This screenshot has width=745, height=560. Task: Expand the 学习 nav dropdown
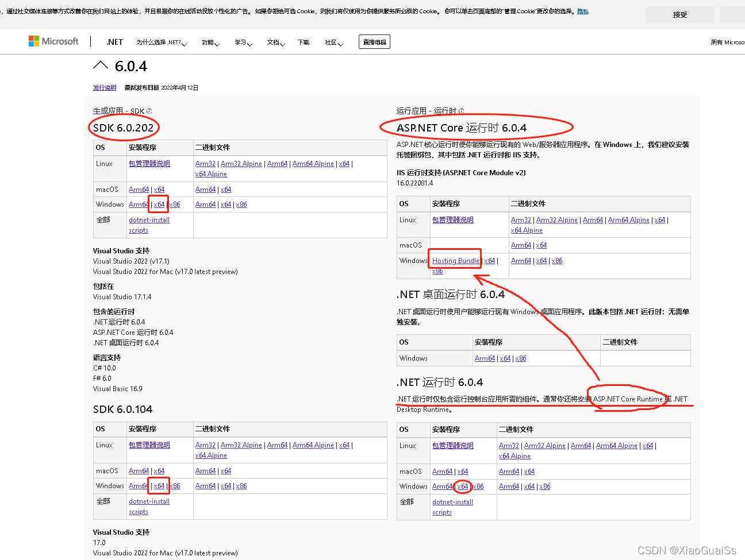click(x=243, y=43)
